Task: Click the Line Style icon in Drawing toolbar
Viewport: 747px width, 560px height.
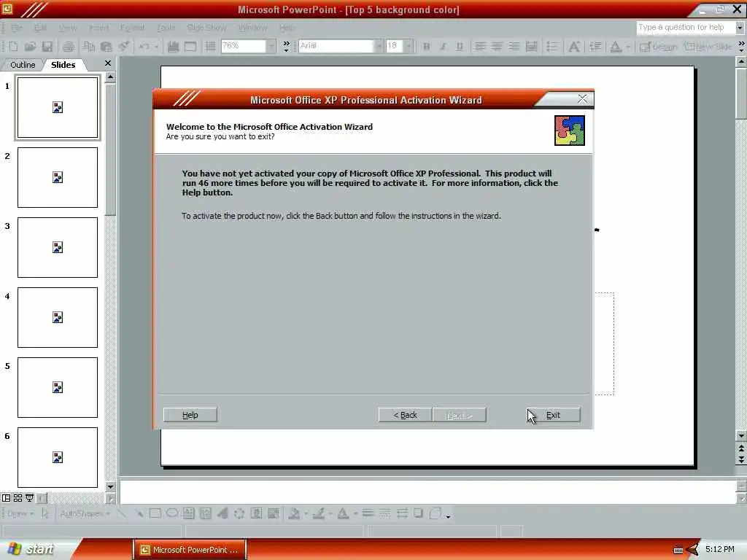Action: click(368, 513)
